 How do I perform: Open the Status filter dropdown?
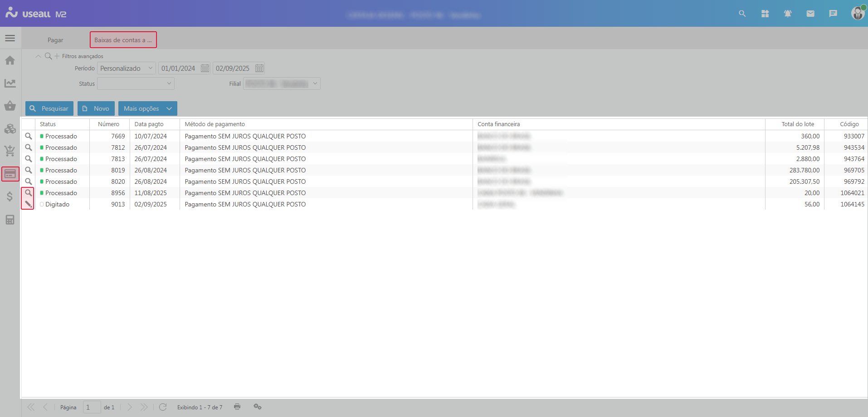[x=169, y=83]
